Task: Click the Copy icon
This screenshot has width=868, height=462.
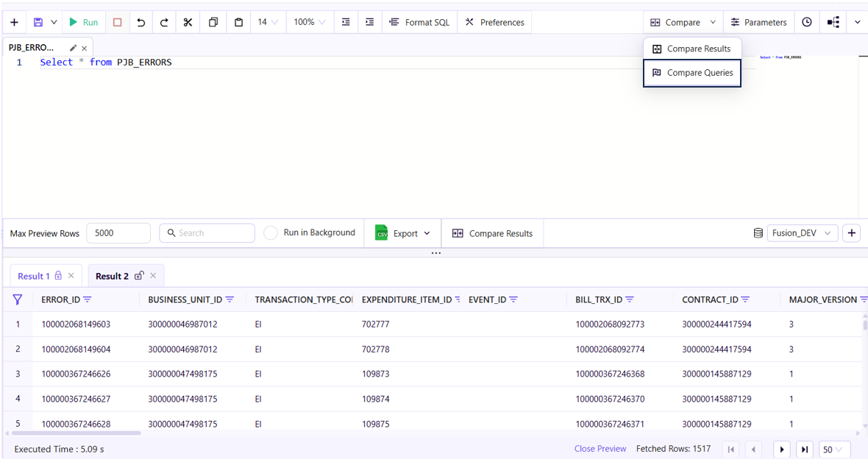Action: coord(213,22)
